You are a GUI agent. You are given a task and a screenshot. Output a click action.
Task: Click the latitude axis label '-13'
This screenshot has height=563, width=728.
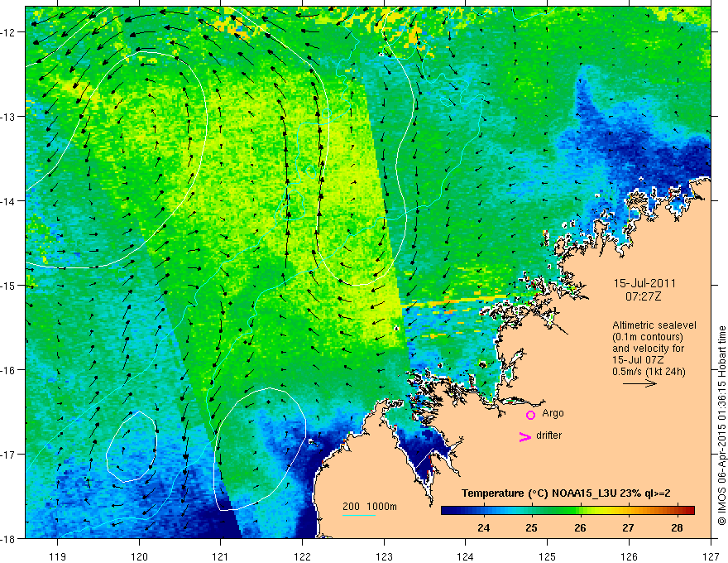tap(8, 117)
